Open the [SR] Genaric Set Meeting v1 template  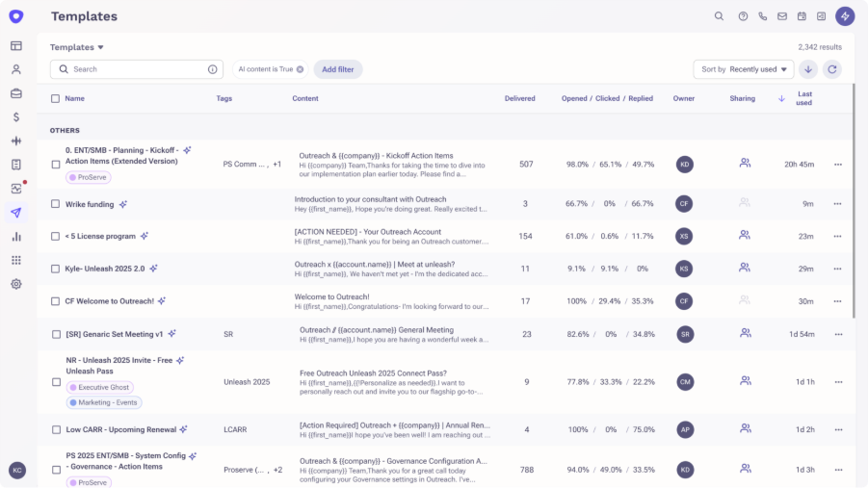click(115, 334)
